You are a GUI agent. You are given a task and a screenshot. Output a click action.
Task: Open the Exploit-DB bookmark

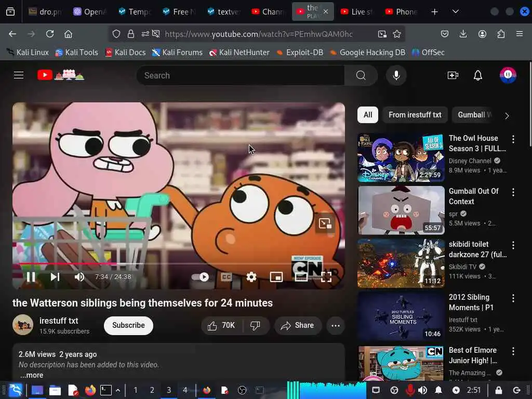300,52
